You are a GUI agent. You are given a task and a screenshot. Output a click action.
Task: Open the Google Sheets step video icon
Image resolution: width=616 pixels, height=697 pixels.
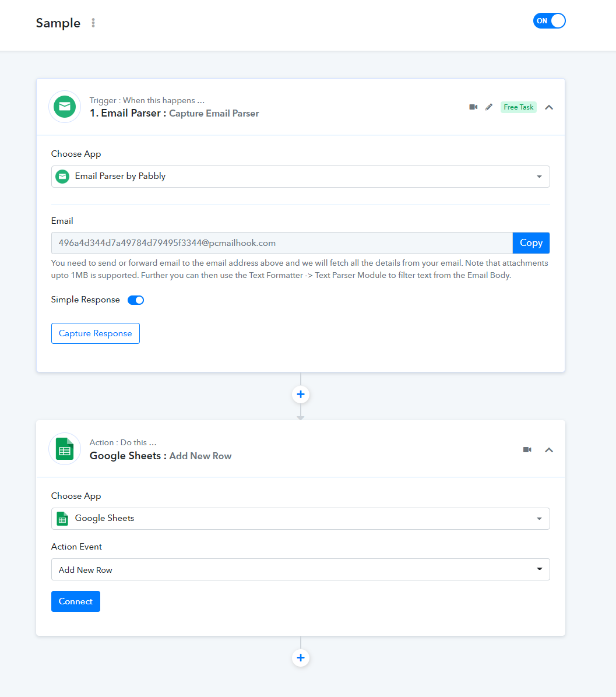point(527,450)
